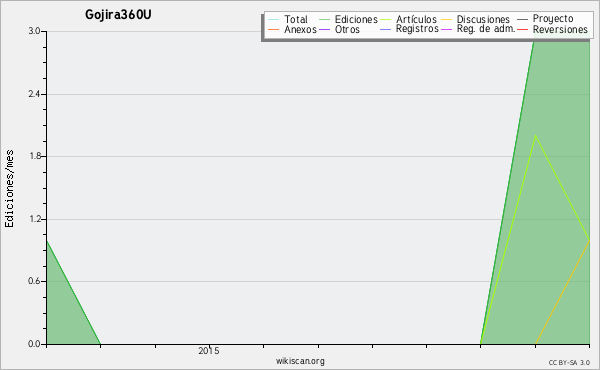Click the '0.6' y-axis value
Screen dimensions: 600x370
coord(34,281)
